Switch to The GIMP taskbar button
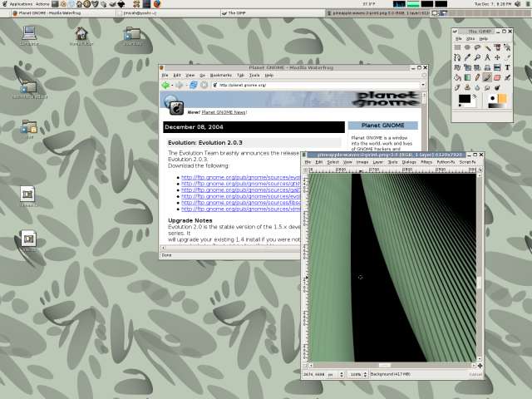 [x=272, y=13]
